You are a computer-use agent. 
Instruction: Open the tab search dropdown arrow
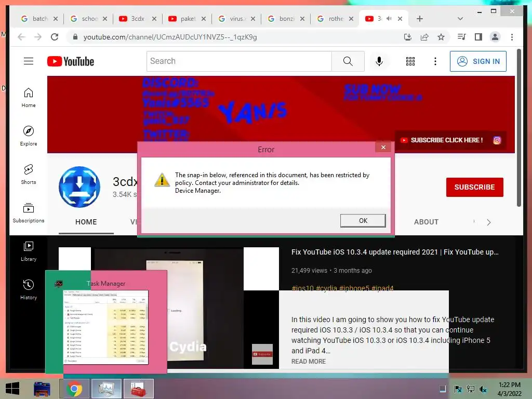pyautogui.click(x=460, y=19)
